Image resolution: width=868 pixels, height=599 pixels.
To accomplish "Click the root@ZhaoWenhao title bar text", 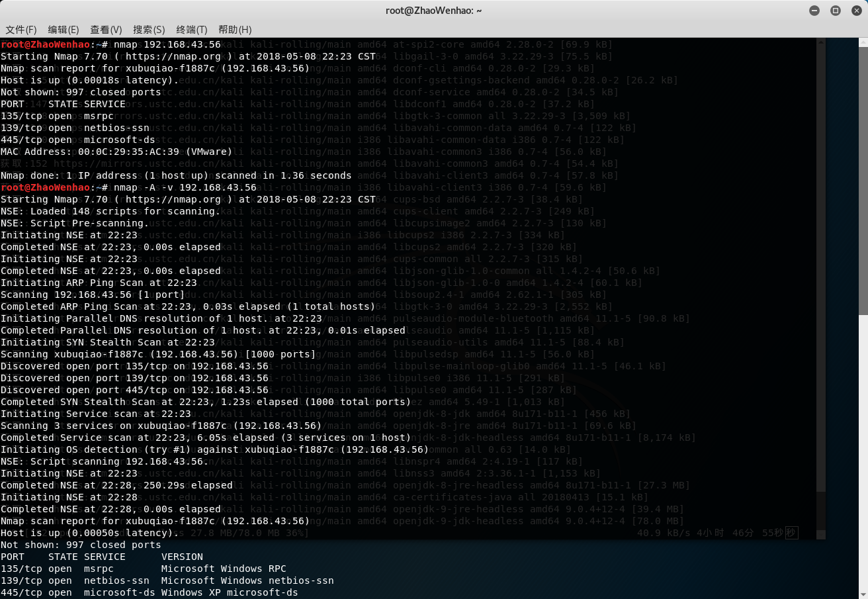I will click(x=433, y=11).
